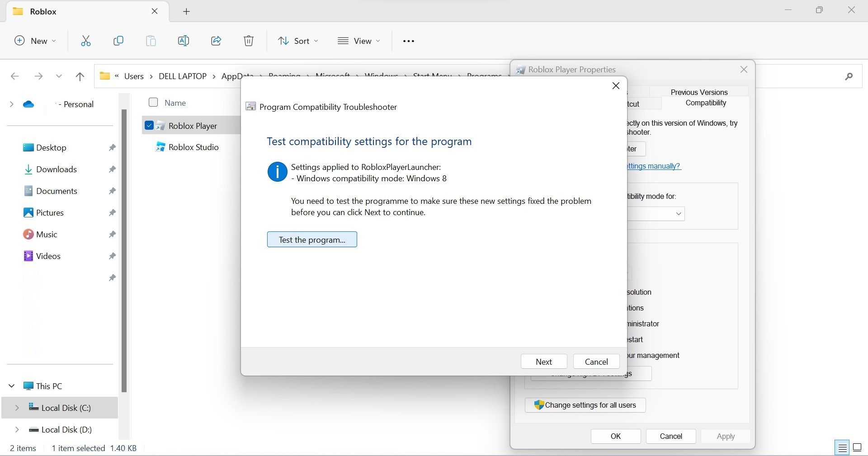Click the Apply button in Properties

pyautogui.click(x=726, y=436)
